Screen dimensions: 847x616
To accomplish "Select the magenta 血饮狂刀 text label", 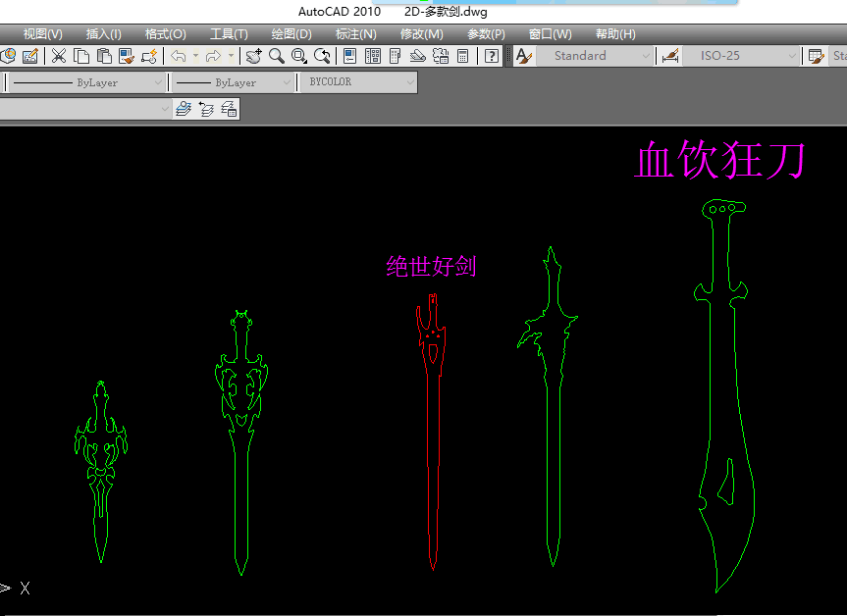I will point(720,160).
